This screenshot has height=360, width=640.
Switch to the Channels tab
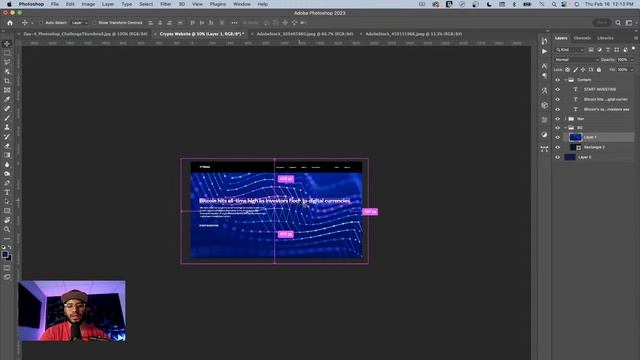coord(582,38)
